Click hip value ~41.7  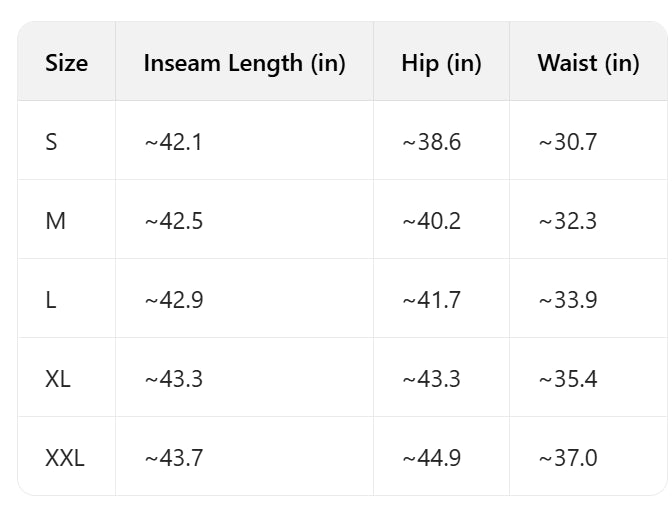pos(431,300)
